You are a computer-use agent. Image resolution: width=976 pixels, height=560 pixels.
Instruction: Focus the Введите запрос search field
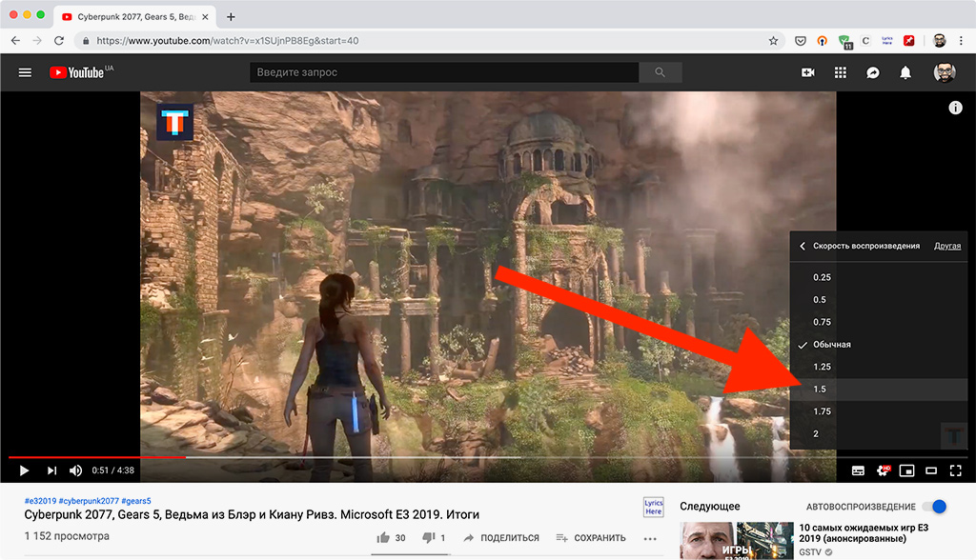pos(444,72)
